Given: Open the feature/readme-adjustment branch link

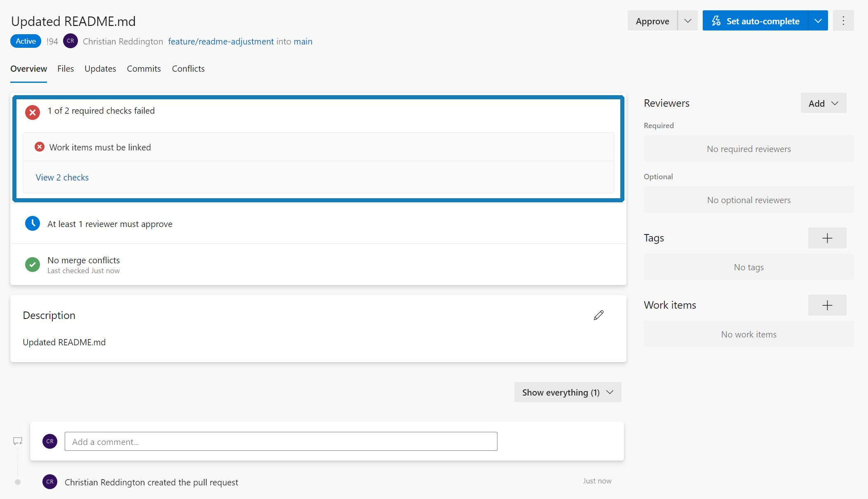Looking at the screenshot, I should click(221, 41).
